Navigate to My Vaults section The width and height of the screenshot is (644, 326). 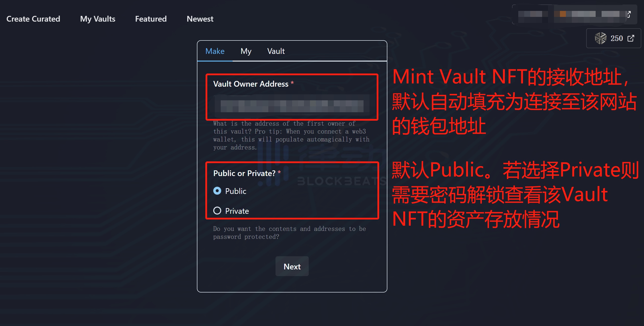[97, 19]
